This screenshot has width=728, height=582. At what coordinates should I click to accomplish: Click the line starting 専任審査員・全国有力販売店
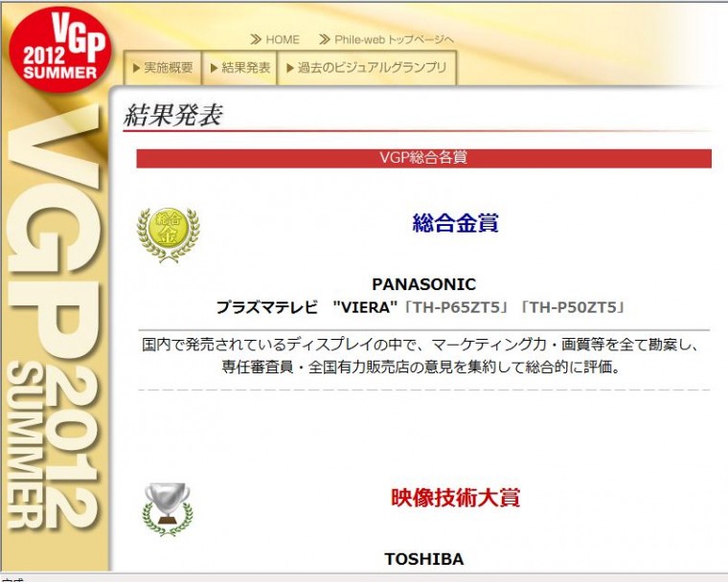(x=421, y=368)
